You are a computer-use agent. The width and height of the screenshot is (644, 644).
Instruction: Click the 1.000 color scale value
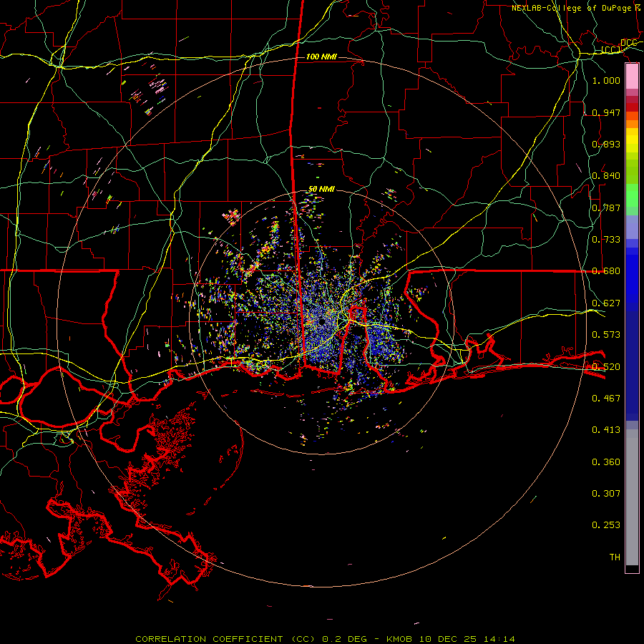pos(606,80)
